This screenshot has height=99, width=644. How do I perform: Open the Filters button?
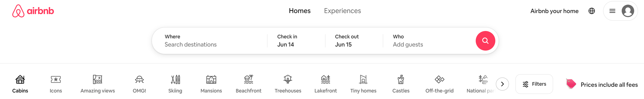point(534,84)
